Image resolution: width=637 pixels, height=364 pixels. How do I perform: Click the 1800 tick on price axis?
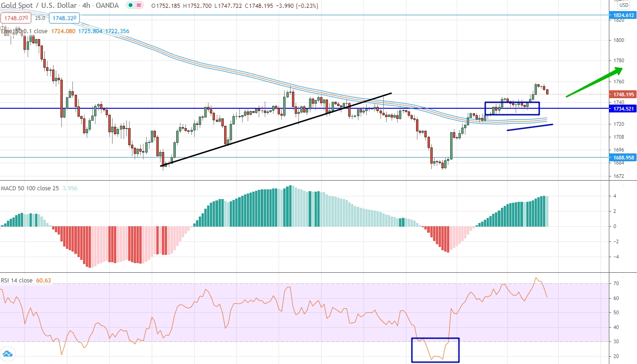tap(619, 41)
